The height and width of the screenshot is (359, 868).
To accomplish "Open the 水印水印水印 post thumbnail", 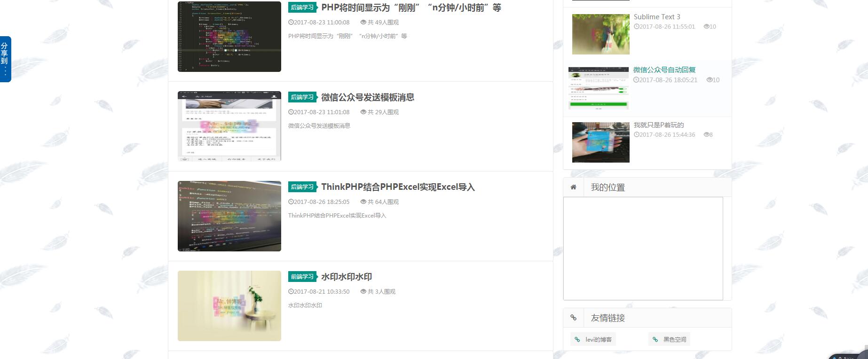I will tap(229, 305).
